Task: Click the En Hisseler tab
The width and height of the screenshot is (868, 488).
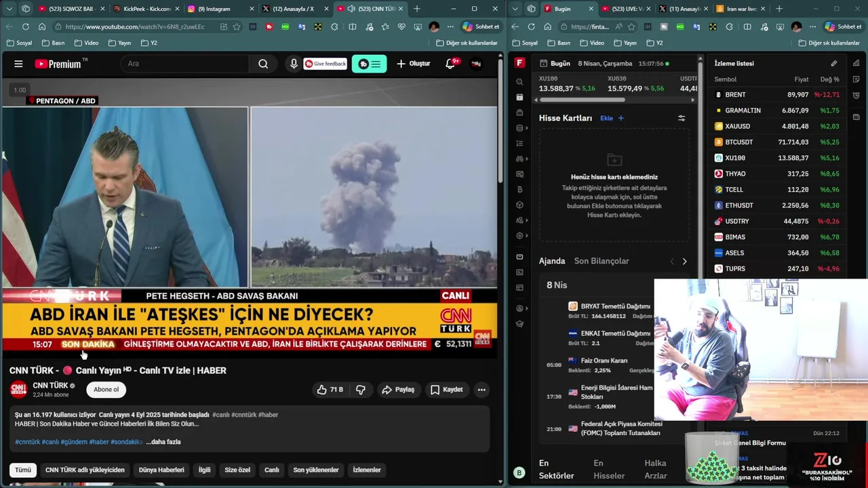Action: [x=609, y=469]
